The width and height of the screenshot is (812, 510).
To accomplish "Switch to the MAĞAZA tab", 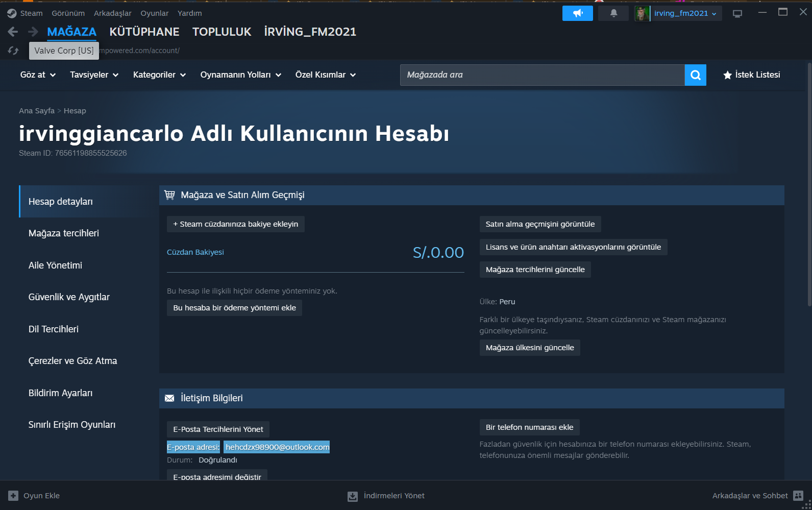I will (71, 32).
